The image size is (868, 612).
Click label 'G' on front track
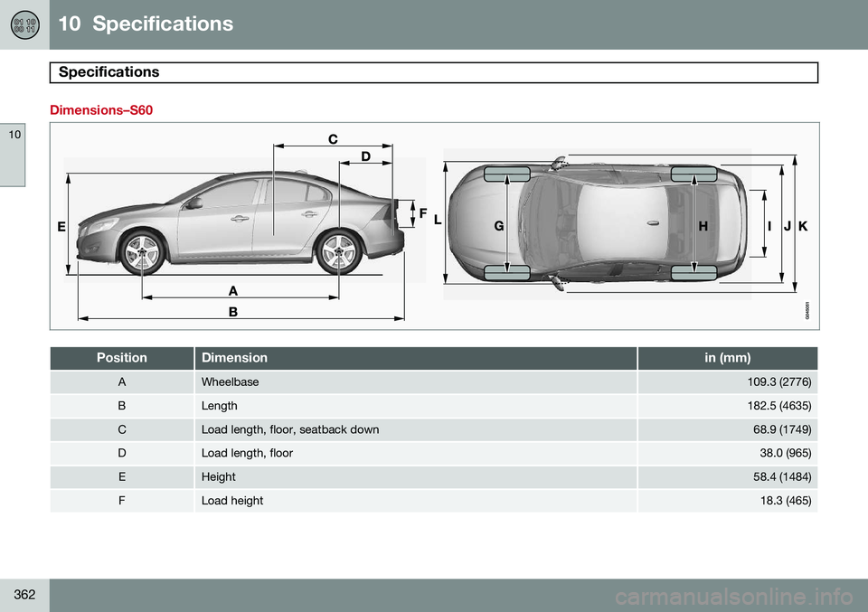[499, 226]
